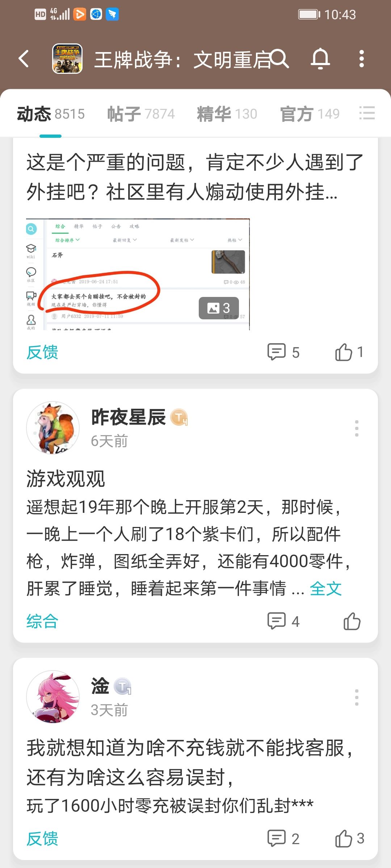Switch to the 精华 tab
This screenshot has width=391, height=868.
[227, 114]
